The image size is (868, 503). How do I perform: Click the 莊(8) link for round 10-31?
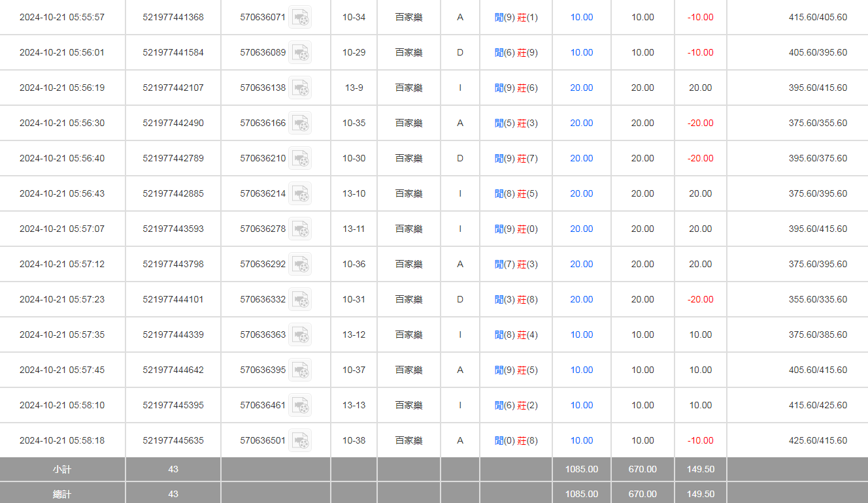click(x=529, y=299)
